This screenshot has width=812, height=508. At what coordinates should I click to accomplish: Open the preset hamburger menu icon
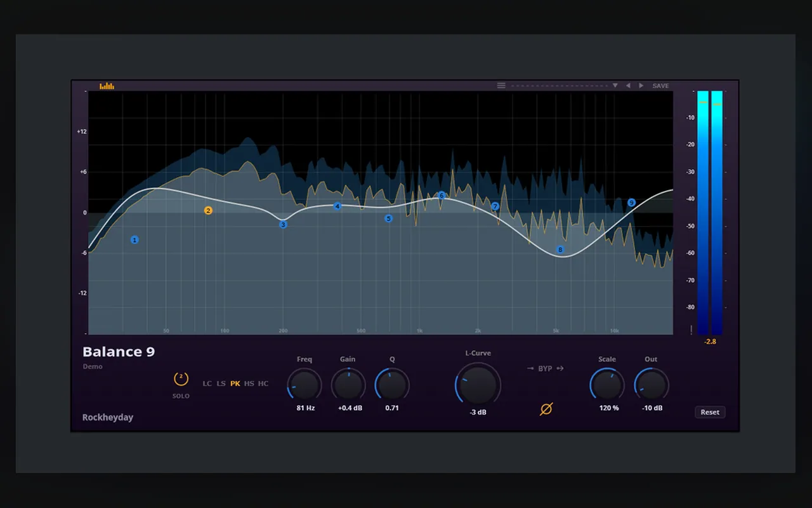click(x=501, y=86)
